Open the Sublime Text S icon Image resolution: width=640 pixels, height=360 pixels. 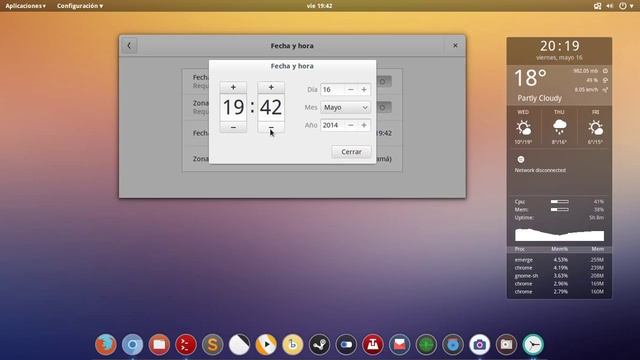[213, 344]
